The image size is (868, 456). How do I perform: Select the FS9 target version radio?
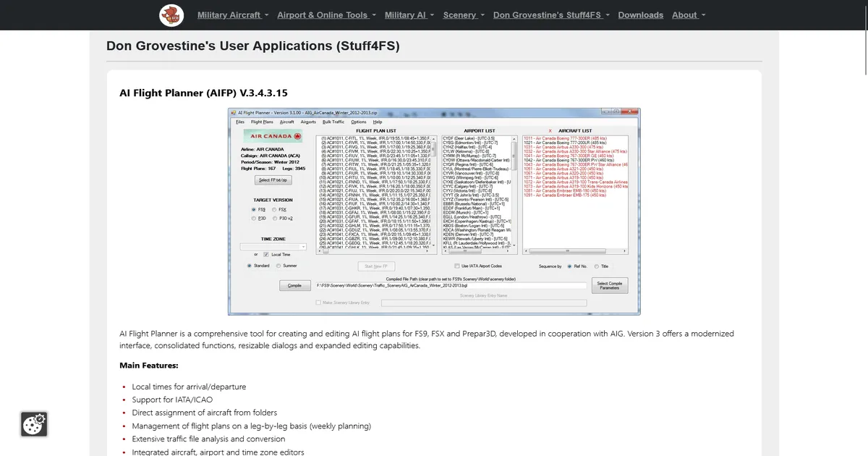[253, 209]
